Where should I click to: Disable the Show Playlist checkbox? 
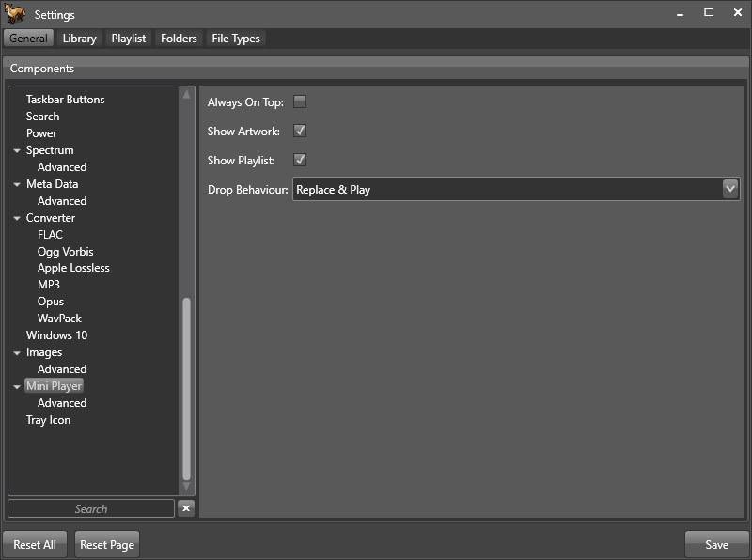point(301,160)
